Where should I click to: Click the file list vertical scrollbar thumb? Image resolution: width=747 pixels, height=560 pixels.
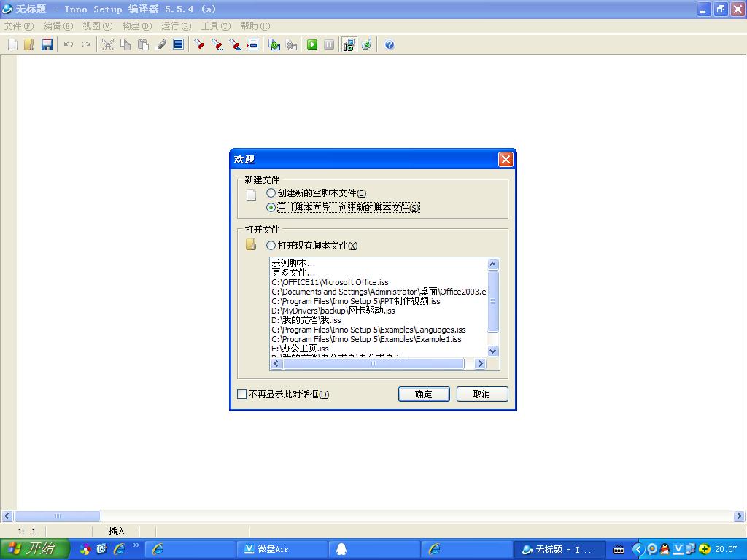pos(493,301)
